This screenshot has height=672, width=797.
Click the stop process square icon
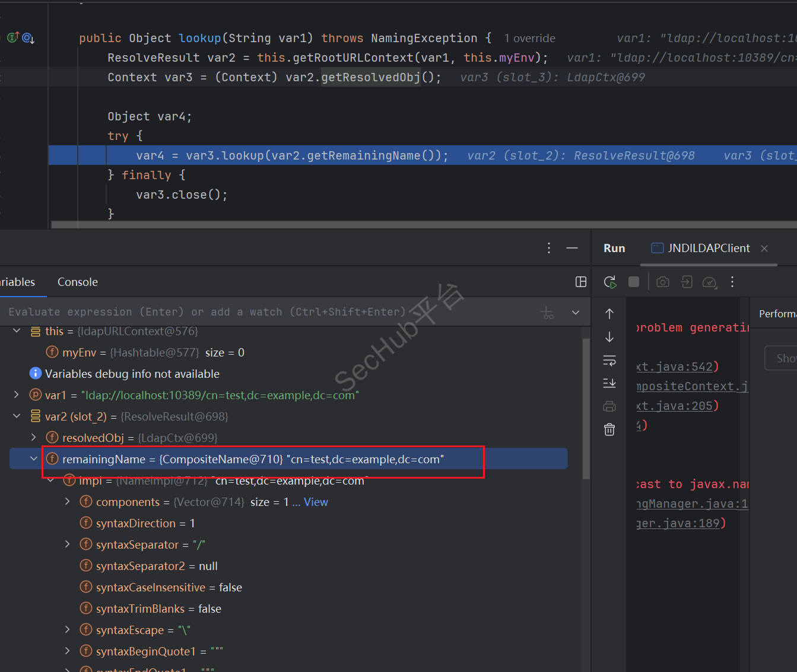click(634, 282)
